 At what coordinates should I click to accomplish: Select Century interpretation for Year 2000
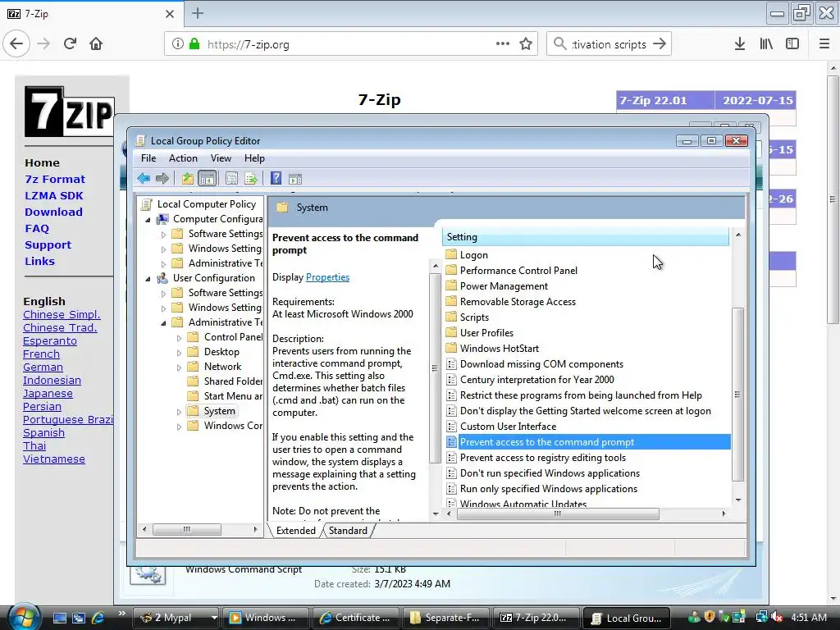pos(536,380)
